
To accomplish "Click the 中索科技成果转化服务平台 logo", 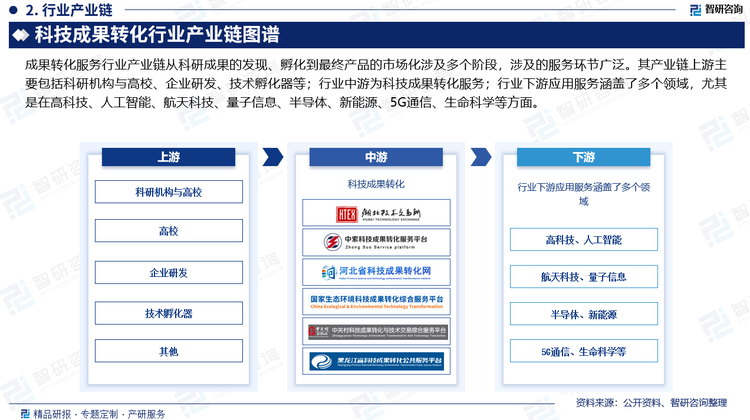I will (x=376, y=242).
